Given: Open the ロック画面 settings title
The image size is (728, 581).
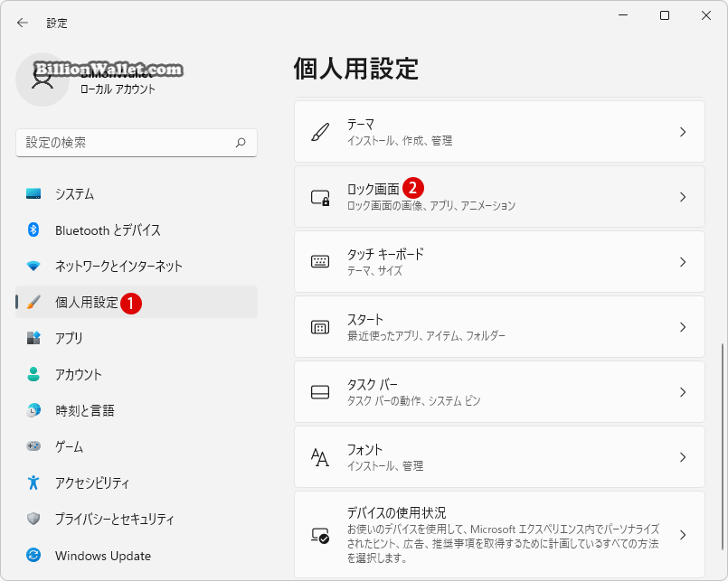Looking at the screenshot, I should point(373,189).
